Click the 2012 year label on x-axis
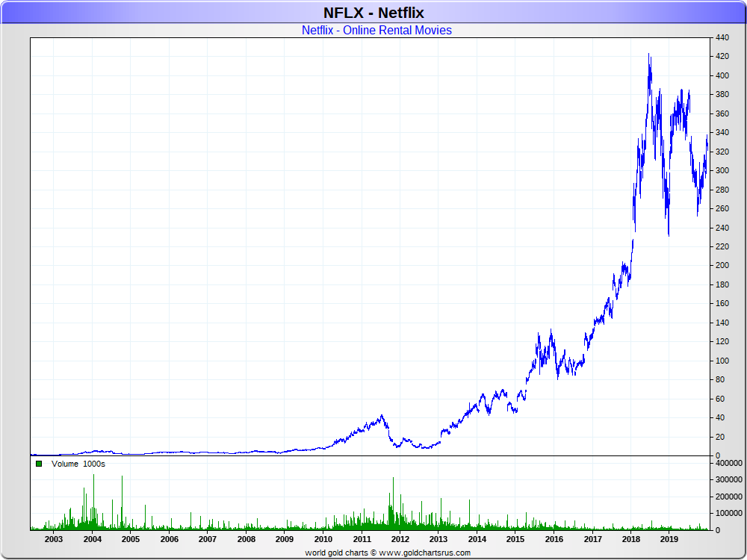Viewport: 747px width, 560px height. coord(400,539)
